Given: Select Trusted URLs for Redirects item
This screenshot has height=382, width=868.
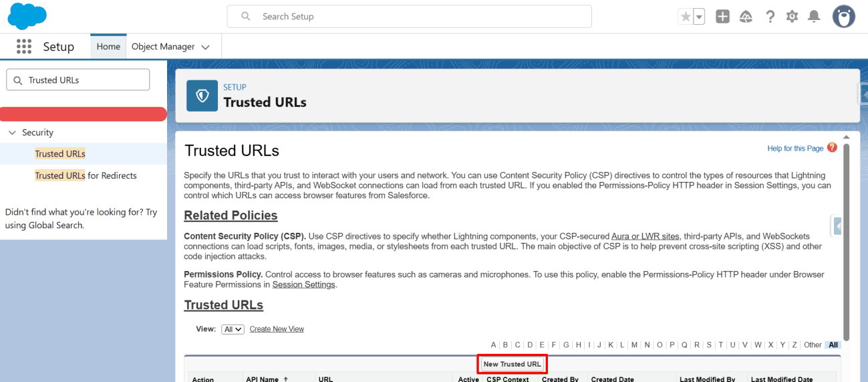Looking at the screenshot, I should [86, 175].
